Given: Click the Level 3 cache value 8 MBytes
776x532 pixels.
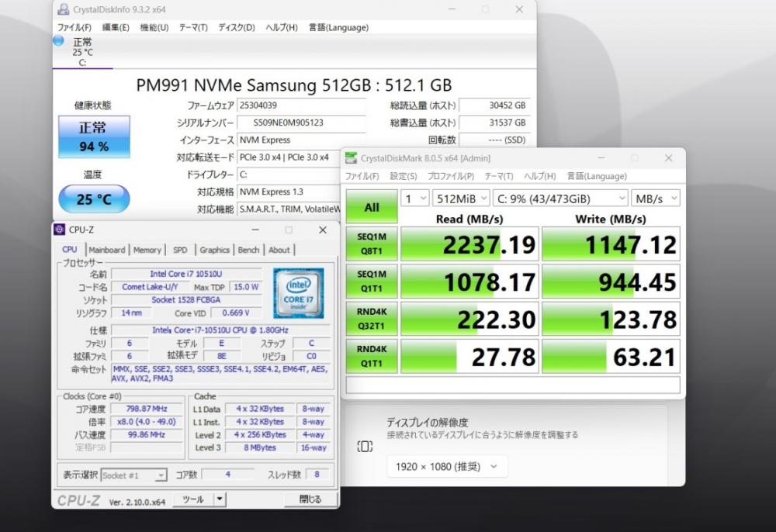Looking at the screenshot, I should pyautogui.click(x=260, y=447).
